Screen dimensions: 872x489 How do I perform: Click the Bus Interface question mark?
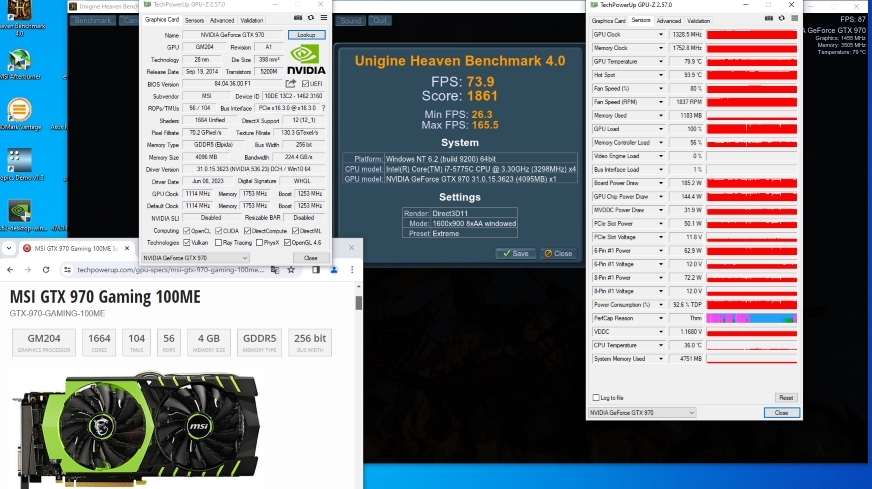(x=324, y=108)
